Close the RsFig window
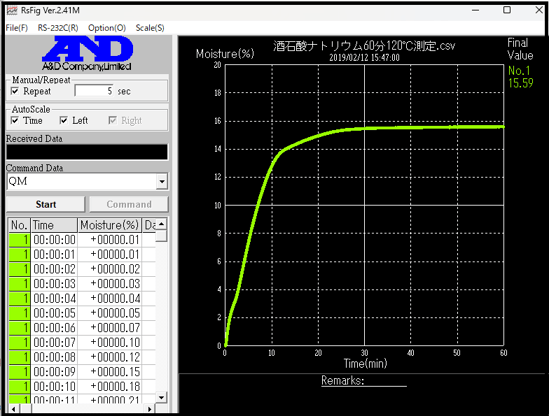549x416 pixels. point(539,10)
